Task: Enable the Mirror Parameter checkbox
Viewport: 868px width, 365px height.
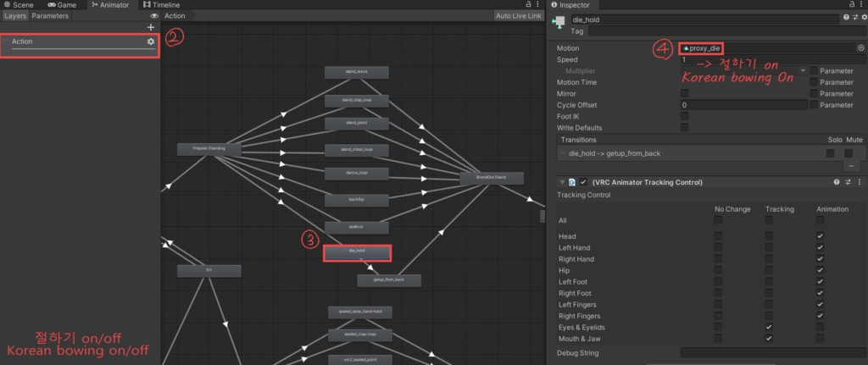Action: (x=814, y=93)
